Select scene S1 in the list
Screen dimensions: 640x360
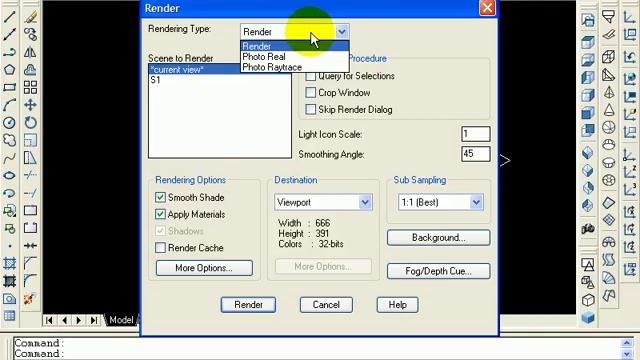[x=220, y=80]
